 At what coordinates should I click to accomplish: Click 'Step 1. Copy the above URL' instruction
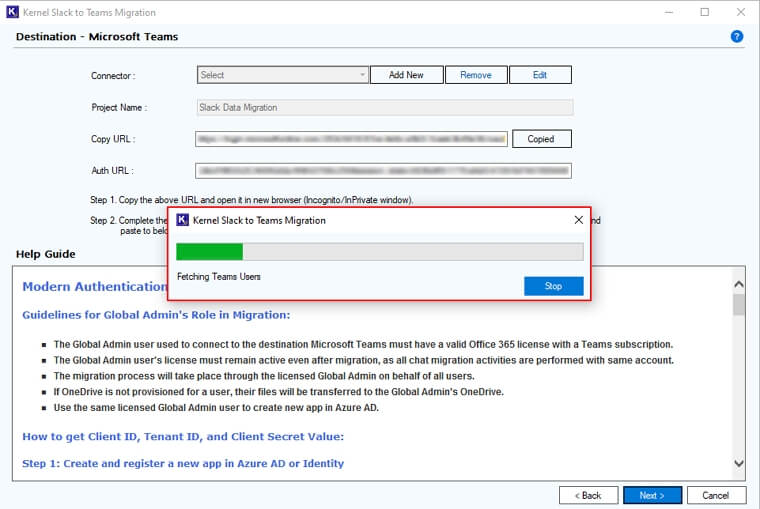[x=252, y=200]
